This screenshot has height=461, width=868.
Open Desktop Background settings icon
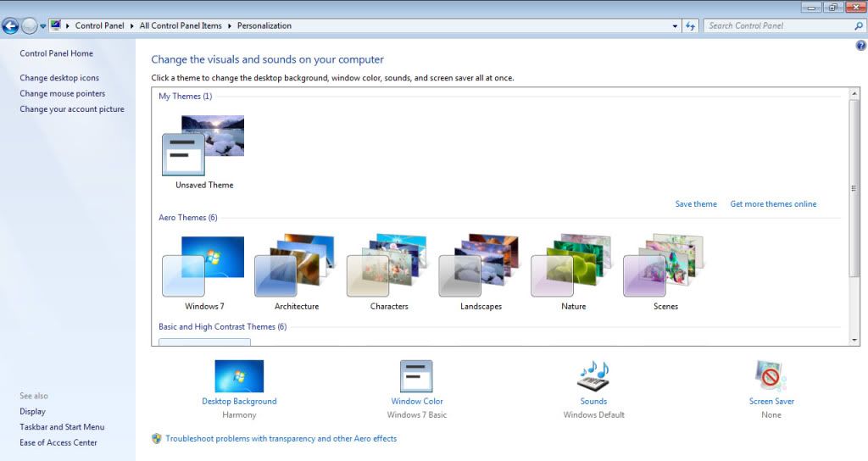coord(239,376)
